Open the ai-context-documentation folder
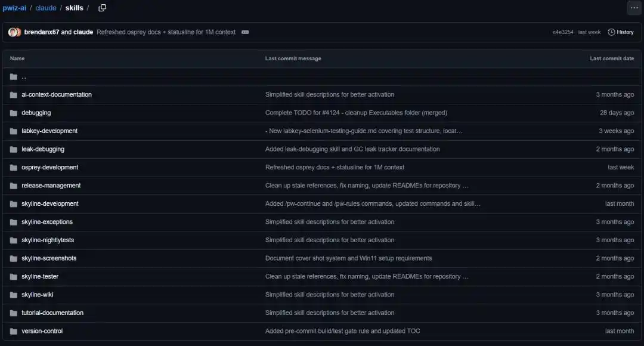The image size is (644, 346). (x=57, y=95)
